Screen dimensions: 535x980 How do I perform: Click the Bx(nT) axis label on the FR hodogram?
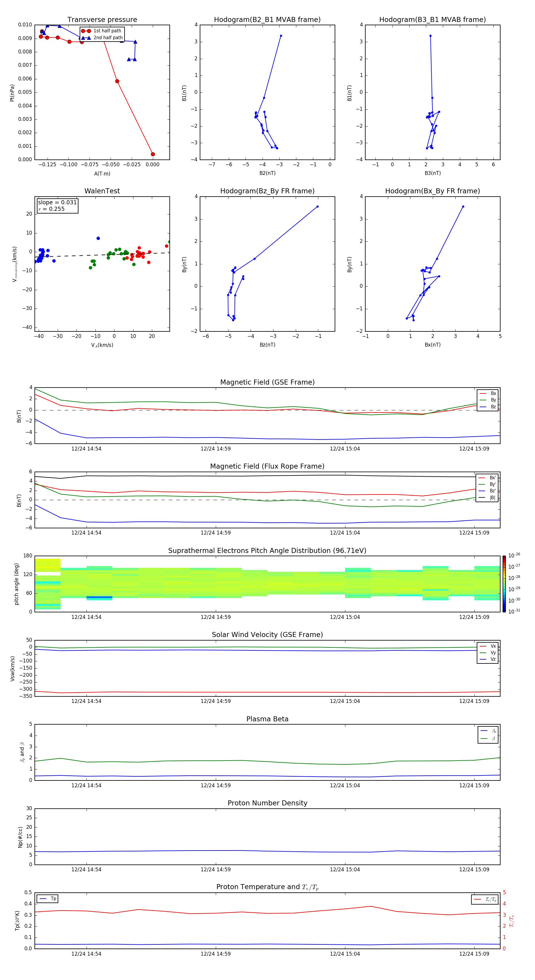(x=432, y=345)
